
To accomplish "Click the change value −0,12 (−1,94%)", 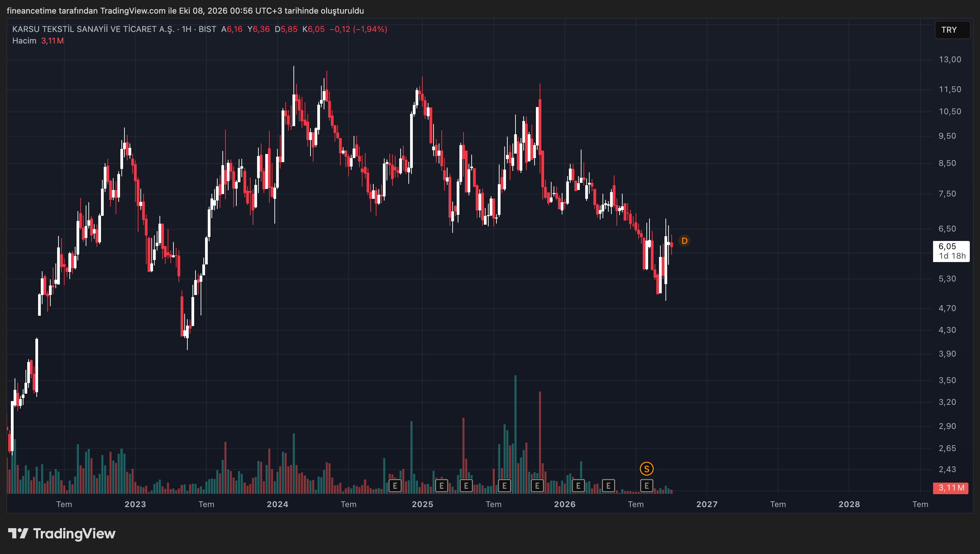I will pyautogui.click(x=358, y=29).
